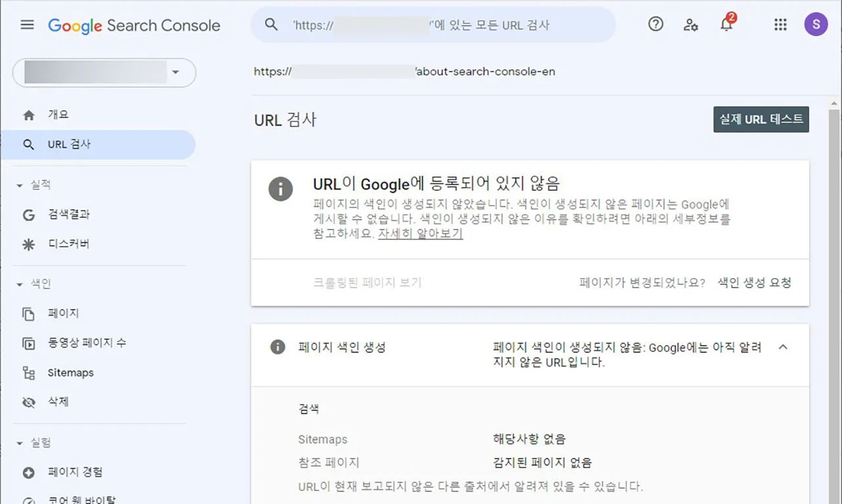Click the crossed-eye icon for 삭제

click(28, 402)
